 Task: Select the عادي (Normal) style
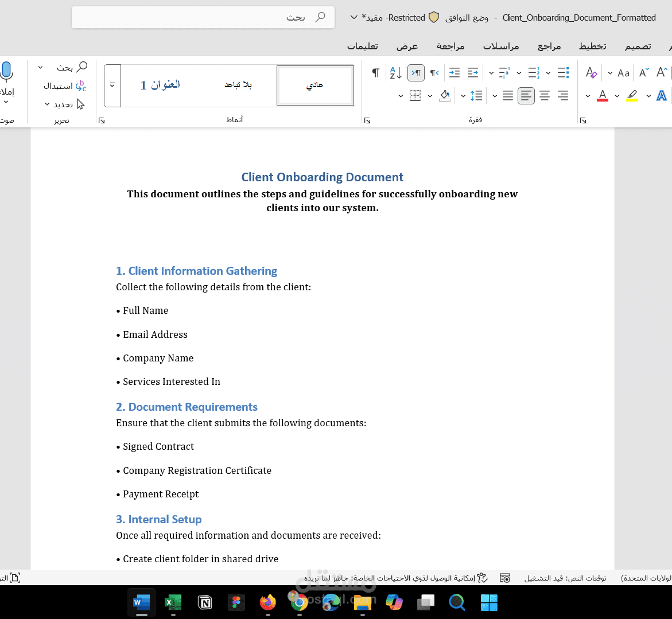pyautogui.click(x=315, y=85)
